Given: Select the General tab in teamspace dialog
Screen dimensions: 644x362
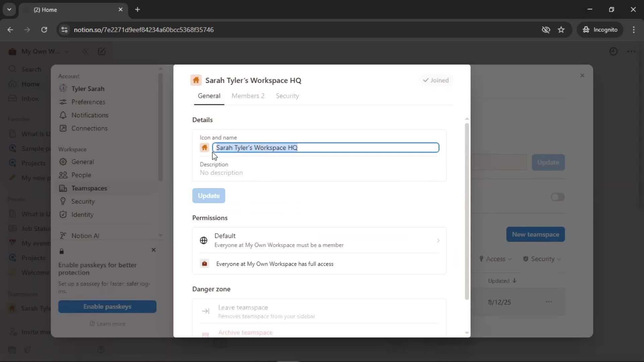Looking at the screenshot, I should [x=209, y=96].
